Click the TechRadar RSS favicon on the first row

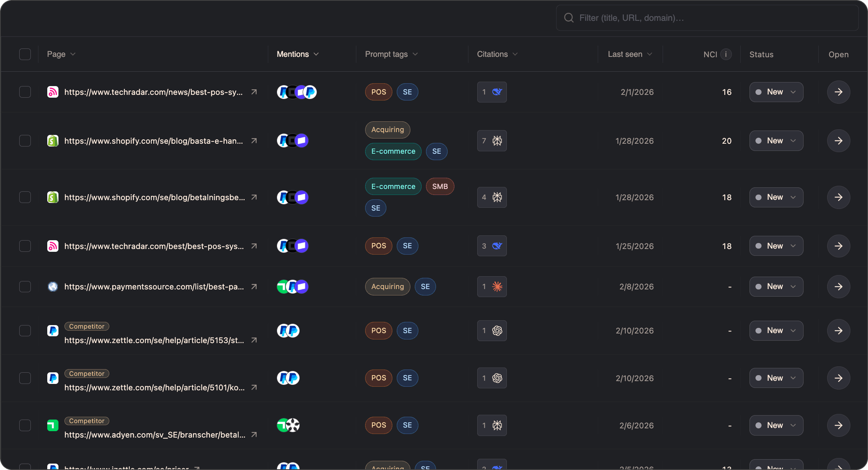click(x=53, y=92)
